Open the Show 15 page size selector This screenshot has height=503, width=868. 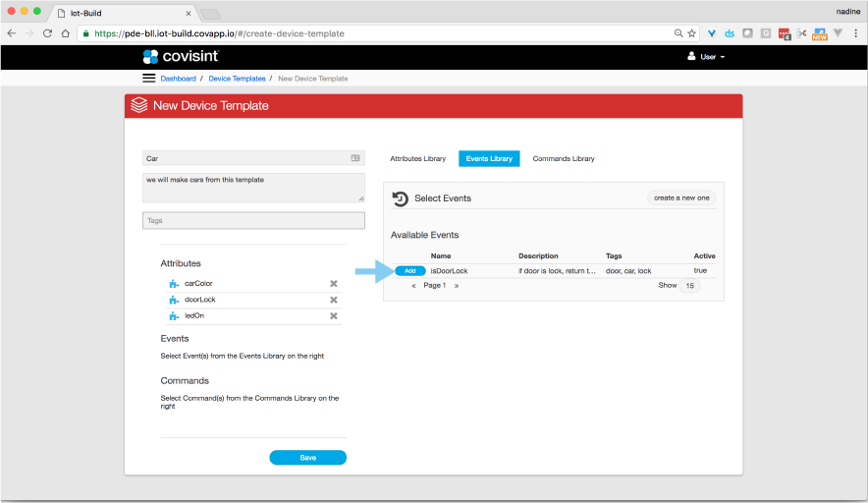tap(690, 286)
